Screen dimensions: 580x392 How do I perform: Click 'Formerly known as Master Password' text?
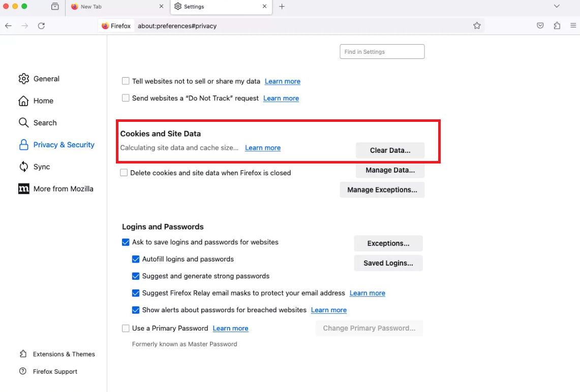(x=185, y=344)
